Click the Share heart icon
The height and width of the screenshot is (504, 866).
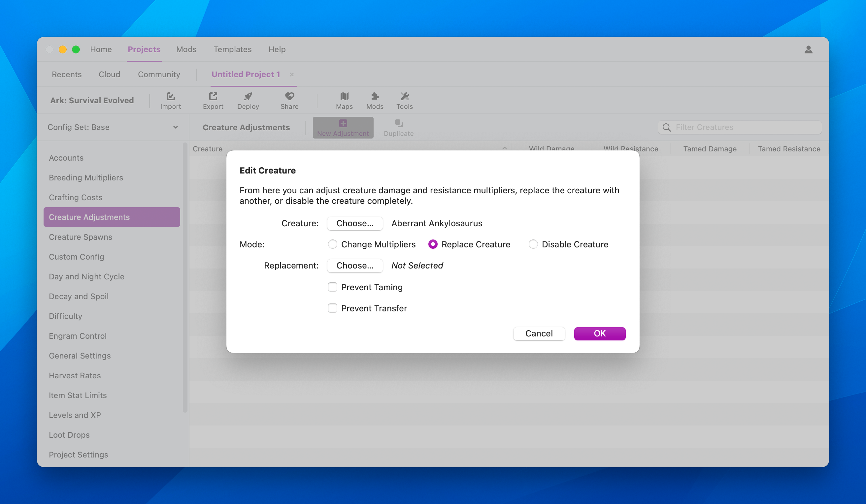pos(289,96)
